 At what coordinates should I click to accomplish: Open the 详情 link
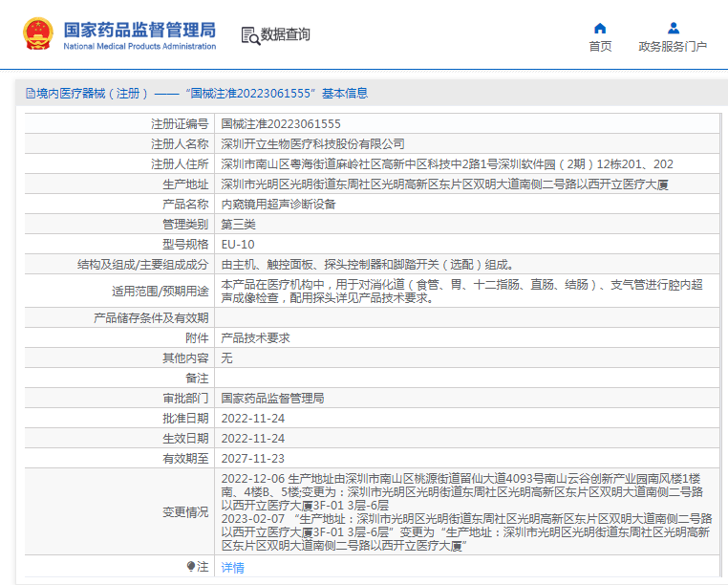[232, 568]
